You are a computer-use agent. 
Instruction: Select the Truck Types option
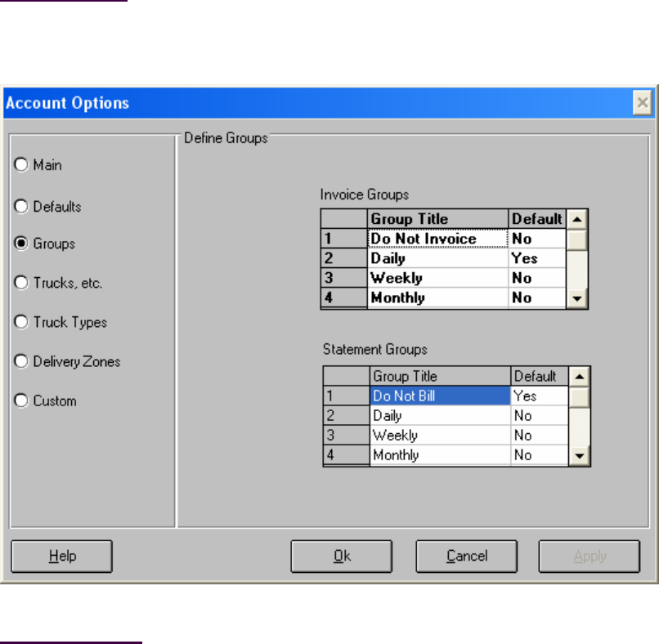click(22, 322)
